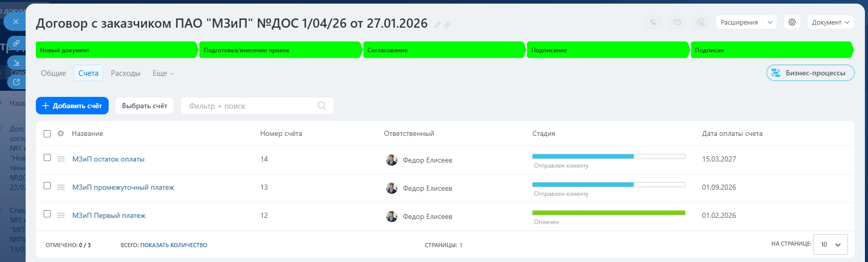The image size is (868, 262).
Task: Switch to the Расходы tab
Action: pyautogui.click(x=126, y=73)
